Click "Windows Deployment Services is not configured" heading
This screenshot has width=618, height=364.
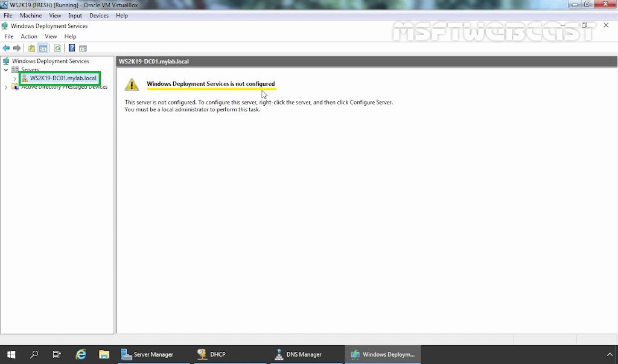(211, 84)
